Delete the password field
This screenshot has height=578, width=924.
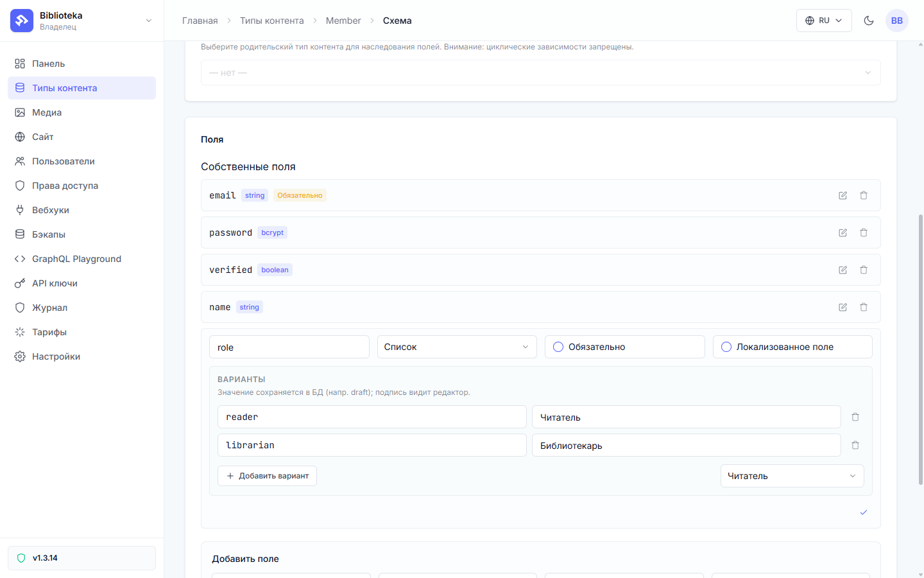[x=864, y=232]
